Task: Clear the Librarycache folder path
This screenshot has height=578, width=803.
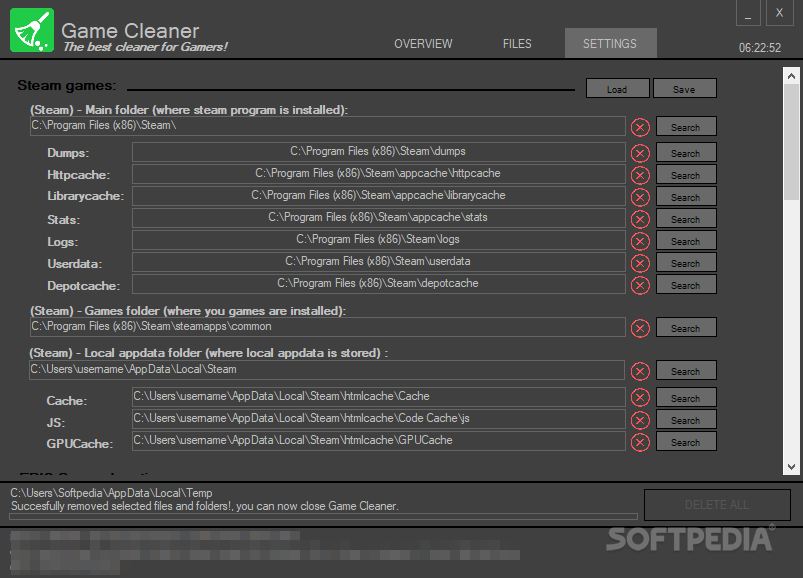Action: pos(640,197)
